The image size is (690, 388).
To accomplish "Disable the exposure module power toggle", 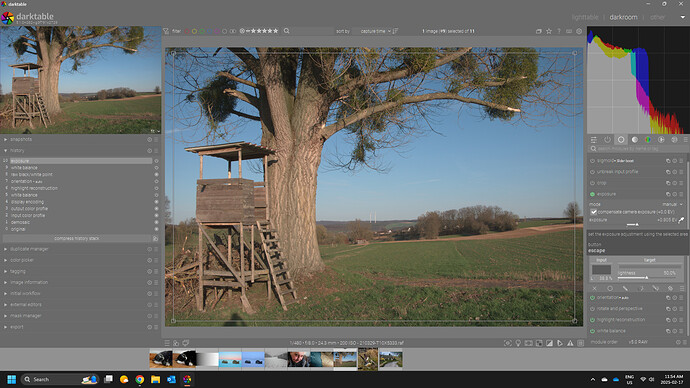I will pyautogui.click(x=592, y=194).
